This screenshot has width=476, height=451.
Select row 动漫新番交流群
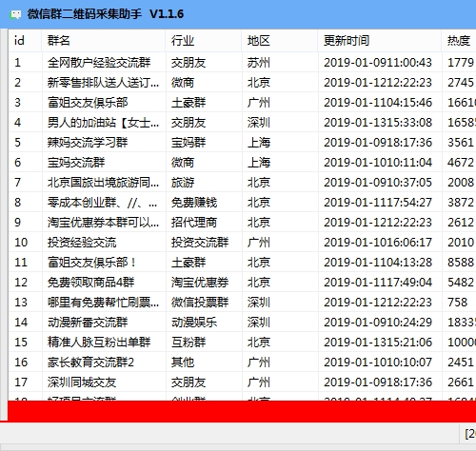[242, 323]
